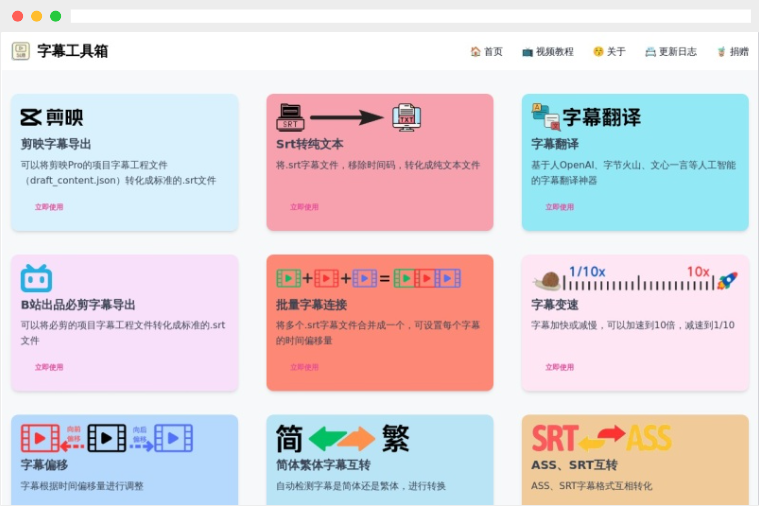Click the red SRT logo graphic
Viewport: 759px width, 506px height.
(x=555, y=438)
